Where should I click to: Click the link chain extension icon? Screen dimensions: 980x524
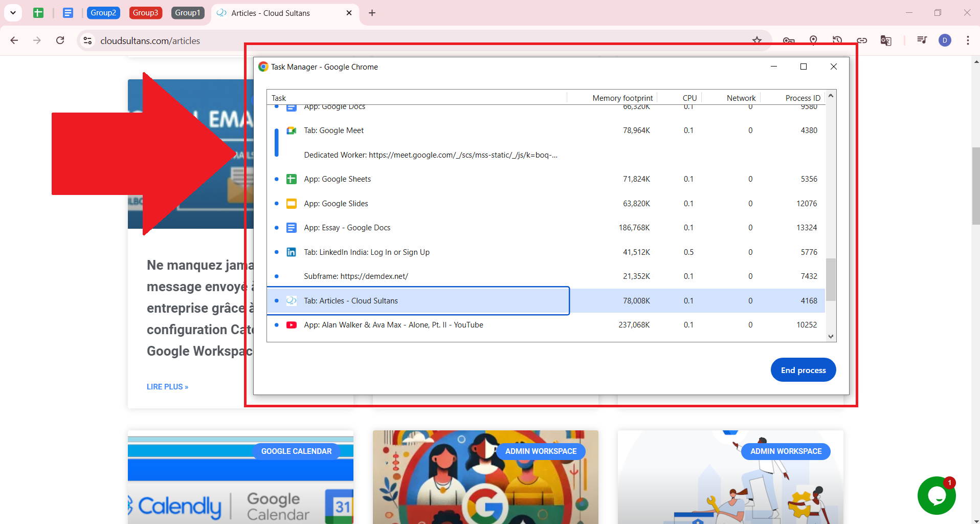[862, 40]
